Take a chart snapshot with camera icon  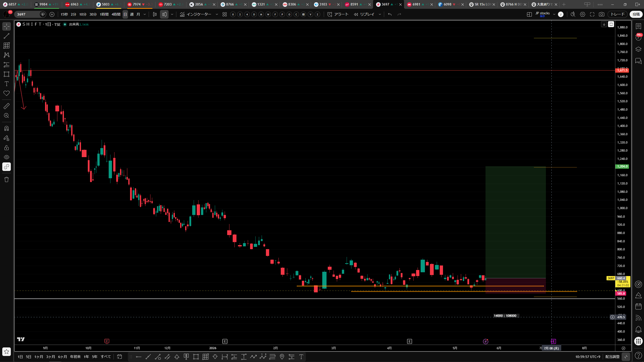point(601,14)
